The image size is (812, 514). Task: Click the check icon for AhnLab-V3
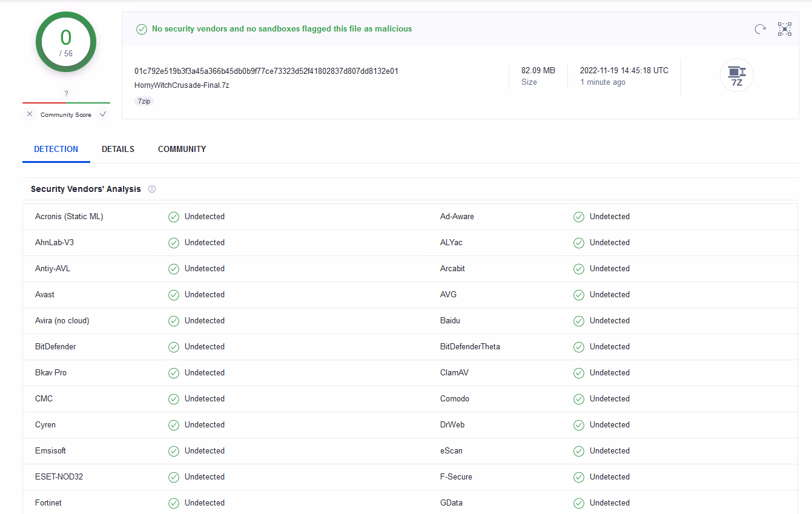pyautogui.click(x=174, y=243)
